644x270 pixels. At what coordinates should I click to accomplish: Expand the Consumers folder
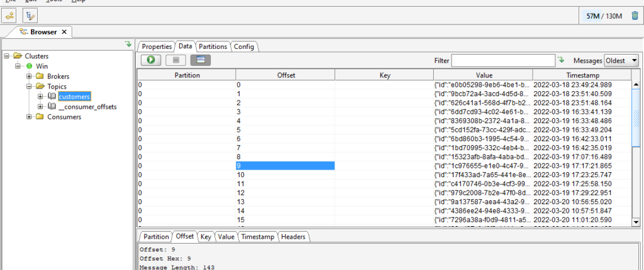pyautogui.click(x=29, y=117)
